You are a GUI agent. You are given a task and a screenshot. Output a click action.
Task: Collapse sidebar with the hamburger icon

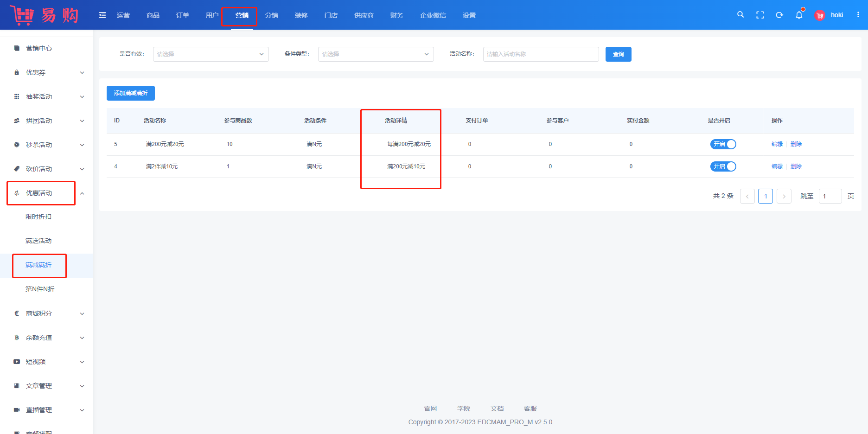[102, 15]
